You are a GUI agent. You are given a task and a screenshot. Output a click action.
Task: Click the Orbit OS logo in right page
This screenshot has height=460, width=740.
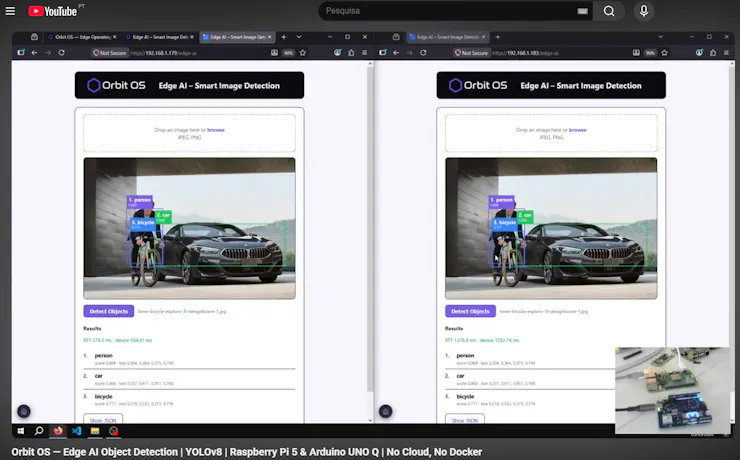pos(478,85)
